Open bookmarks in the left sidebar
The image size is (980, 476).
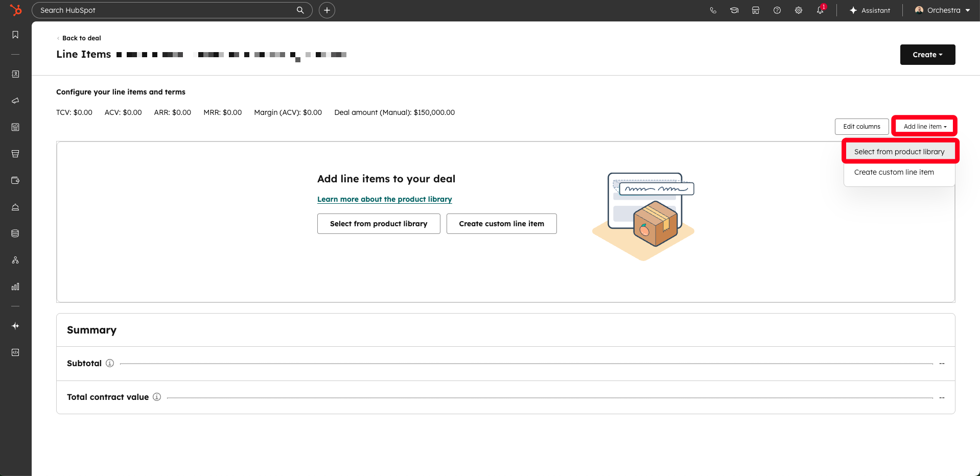tap(15, 35)
